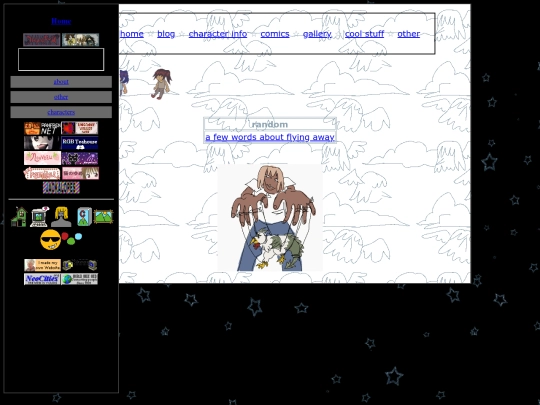This screenshot has width=540, height=405.
Task: Click the sidebar 'about' button
Action: (x=61, y=82)
